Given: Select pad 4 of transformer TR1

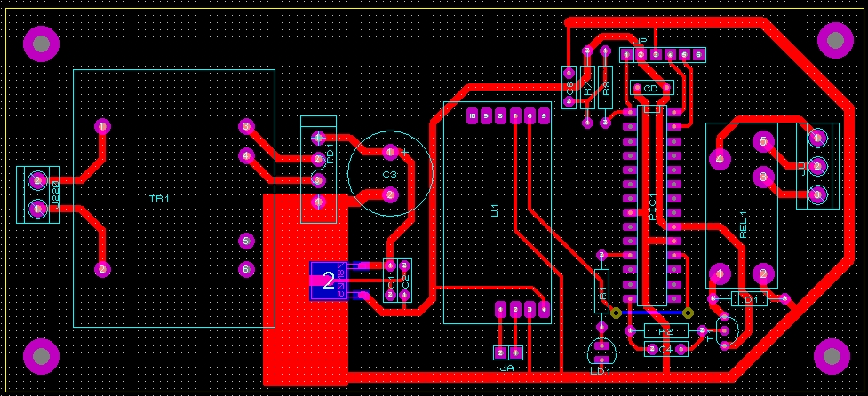Looking at the screenshot, I should [246, 155].
